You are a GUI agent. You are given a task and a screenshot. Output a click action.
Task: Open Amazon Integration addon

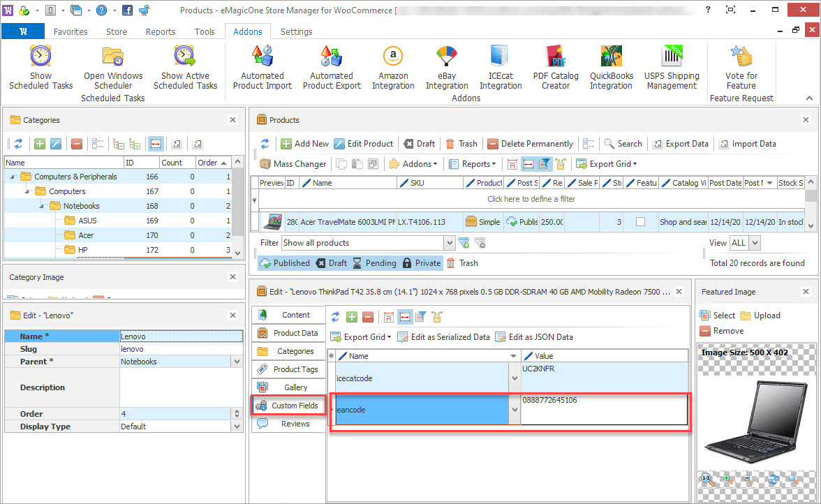pos(393,67)
